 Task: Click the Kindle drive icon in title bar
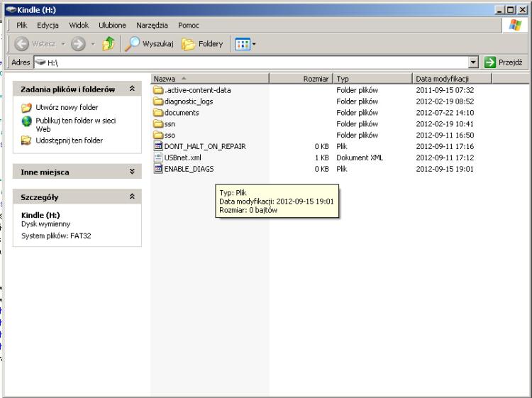coord(11,10)
